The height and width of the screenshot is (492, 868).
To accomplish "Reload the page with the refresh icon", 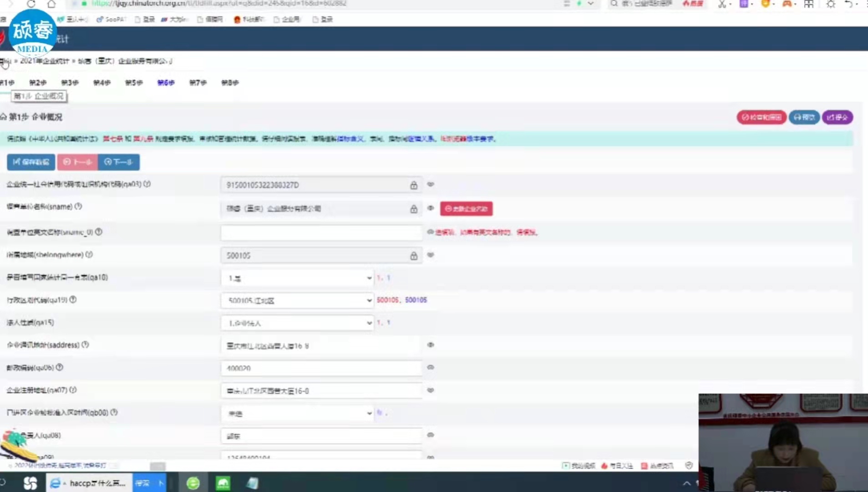I will pyautogui.click(x=31, y=4).
